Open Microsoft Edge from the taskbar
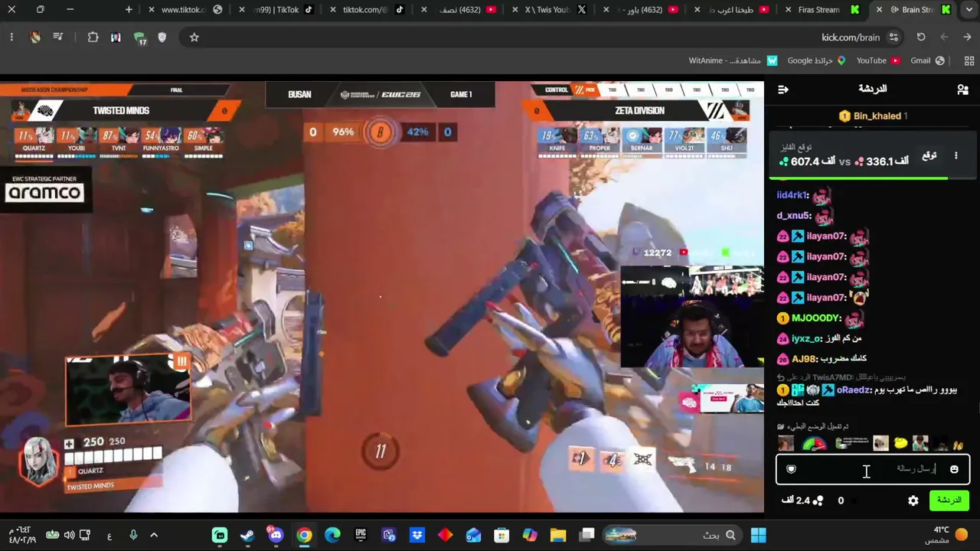The width and height of the screenshot is (980, 551). 332,535
